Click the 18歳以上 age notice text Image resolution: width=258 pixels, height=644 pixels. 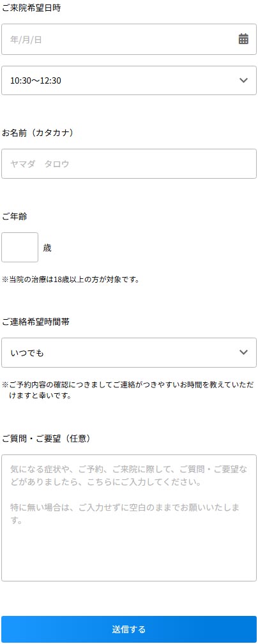(x=71, y=280)
